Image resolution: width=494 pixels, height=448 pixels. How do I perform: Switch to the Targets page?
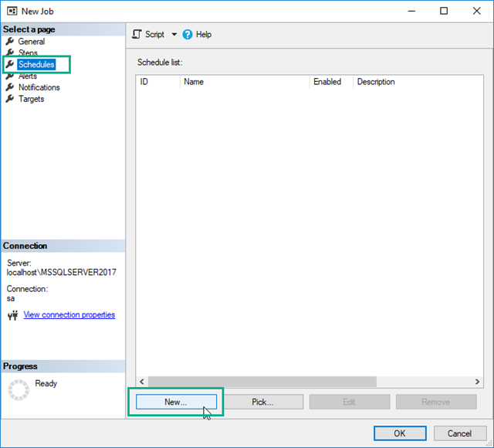click(x=31, y=99)
